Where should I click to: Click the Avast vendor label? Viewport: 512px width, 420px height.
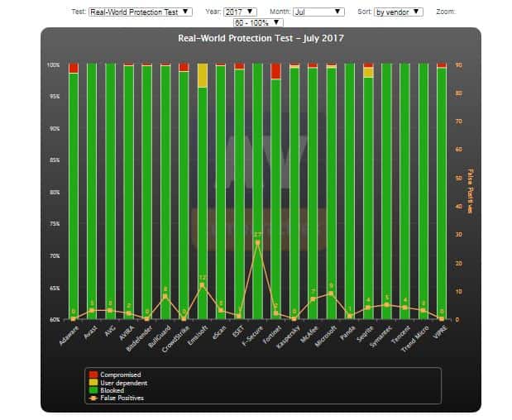point(90,332)
